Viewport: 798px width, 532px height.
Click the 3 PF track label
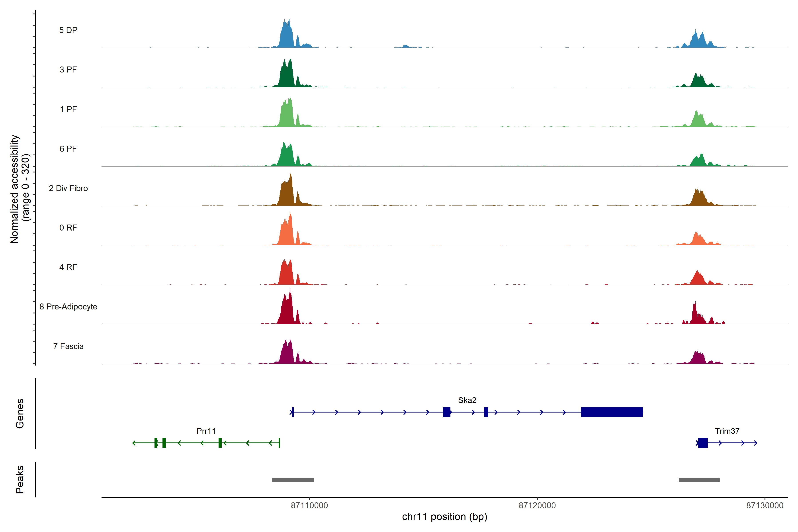68,70
